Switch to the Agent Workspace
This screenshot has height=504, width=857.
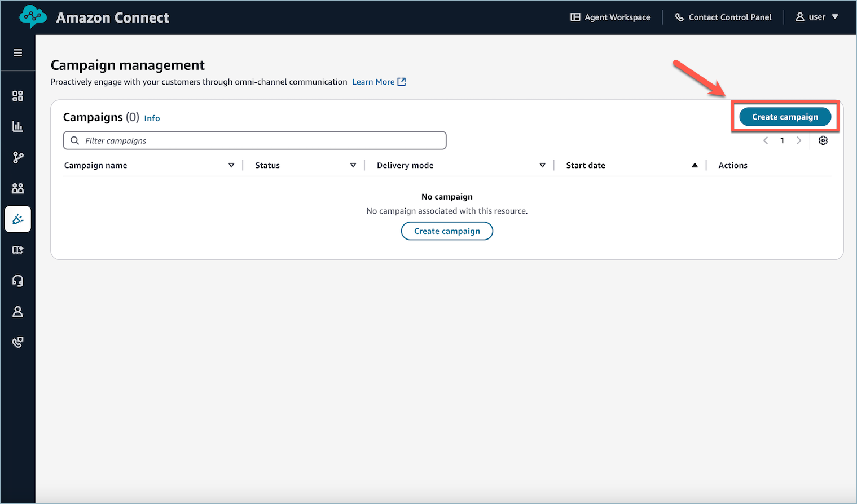point(610,17)
